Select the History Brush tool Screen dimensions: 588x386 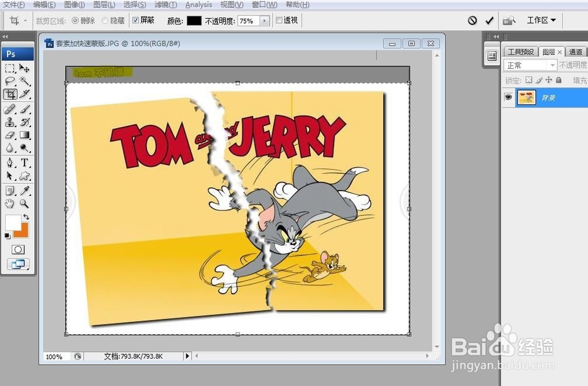[x=24, y=122]
